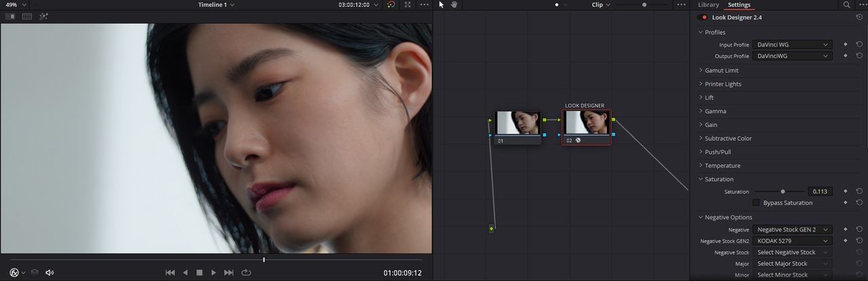This screenshot has height=281, width=868.
Task: Open the viewer zoom percentage dropdown
Action: click(16, 5)
